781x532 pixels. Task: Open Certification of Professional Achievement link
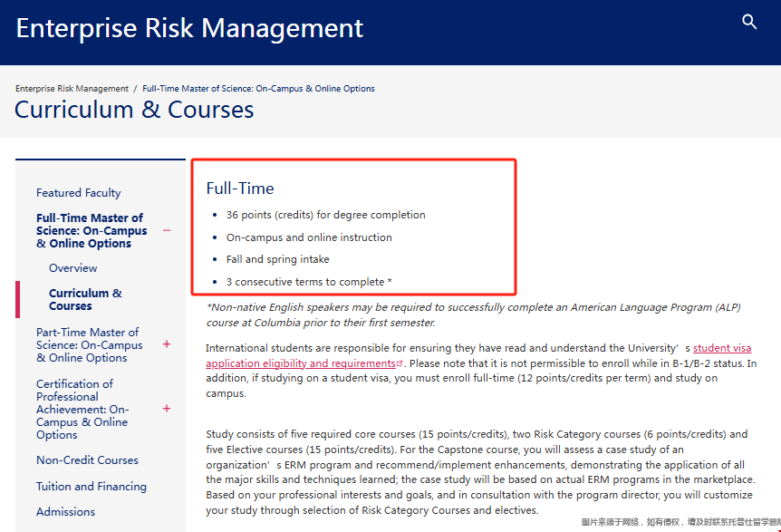pos(82,409)
